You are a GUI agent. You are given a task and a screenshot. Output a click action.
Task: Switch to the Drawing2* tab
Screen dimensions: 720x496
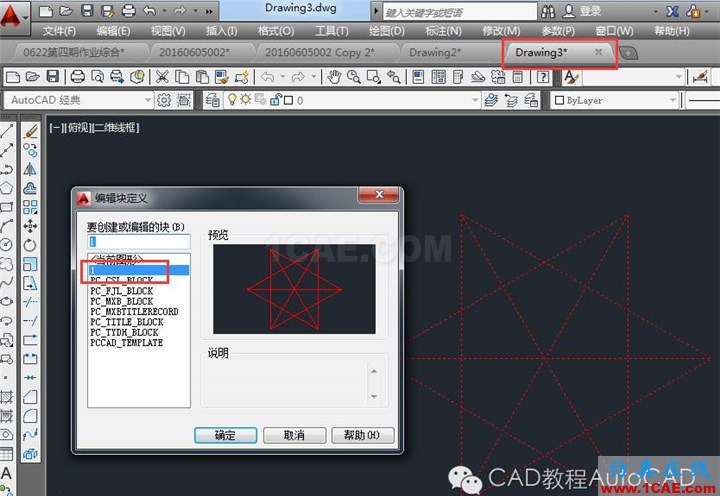tap(434, 52)
